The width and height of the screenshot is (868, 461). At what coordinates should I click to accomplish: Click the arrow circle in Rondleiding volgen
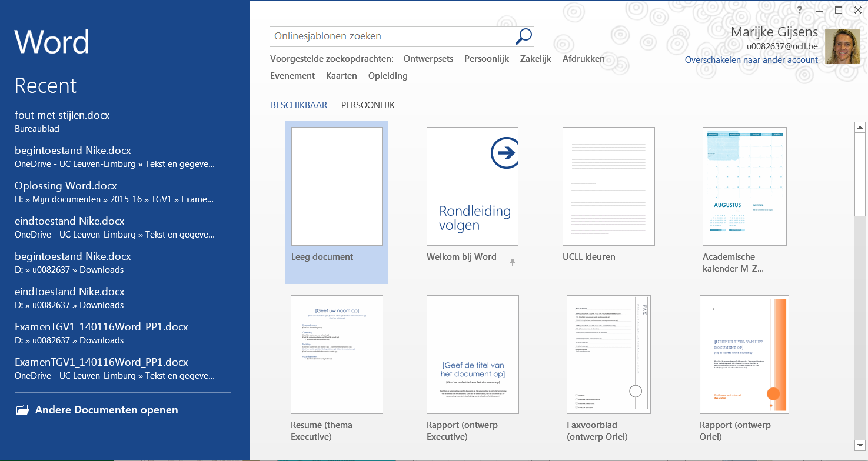[x=505, y=153]
